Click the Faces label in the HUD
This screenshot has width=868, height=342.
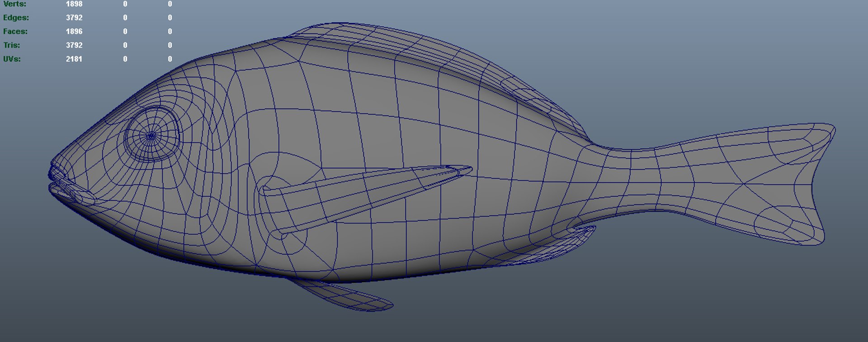tap(15, 31)
